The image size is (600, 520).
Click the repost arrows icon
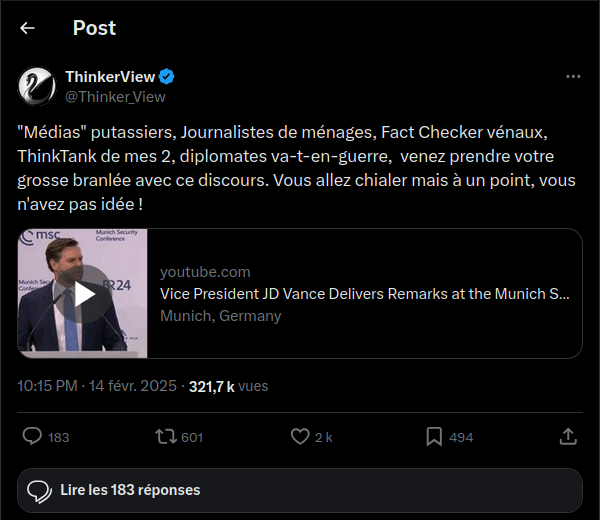tap(165, 436)
